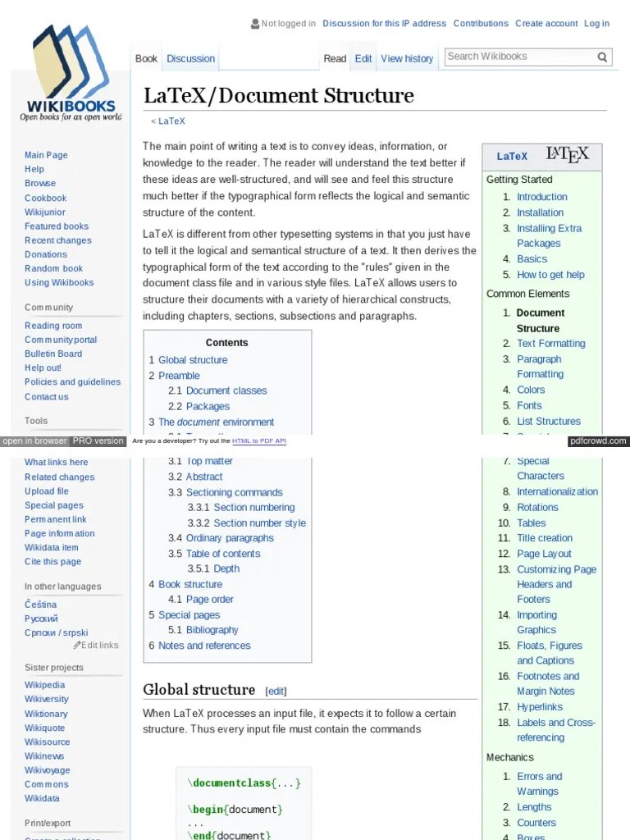
Task: Open Cite this page link
Action: coord(52,561)
